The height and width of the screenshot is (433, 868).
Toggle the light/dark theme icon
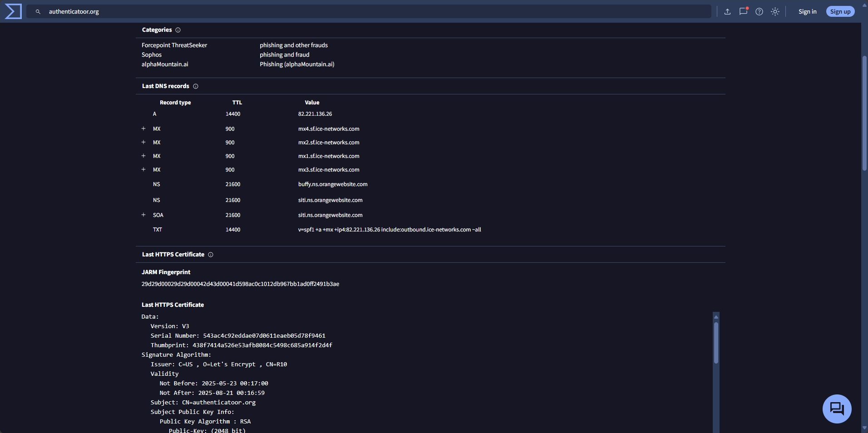click(775, 12)
